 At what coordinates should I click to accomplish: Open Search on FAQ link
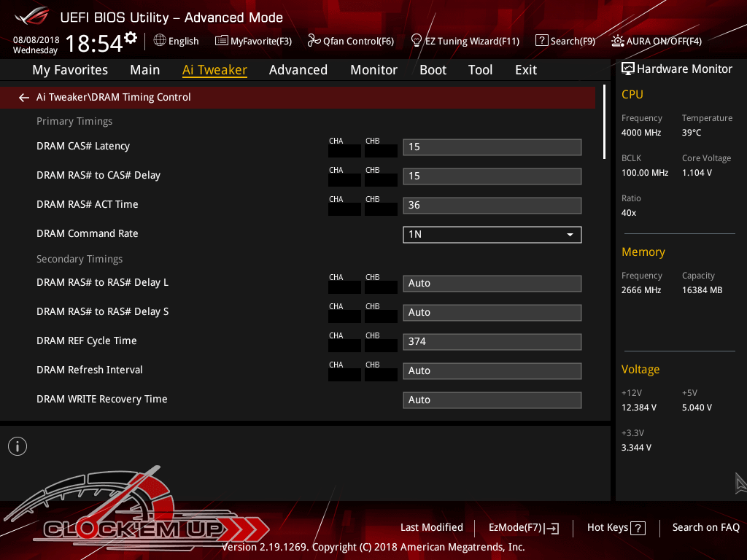(x=705, y=527)
